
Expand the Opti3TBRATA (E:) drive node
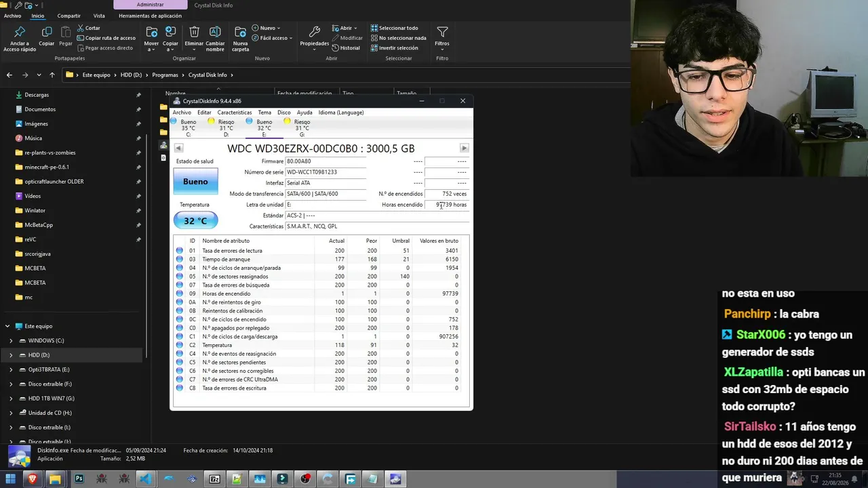11,370
